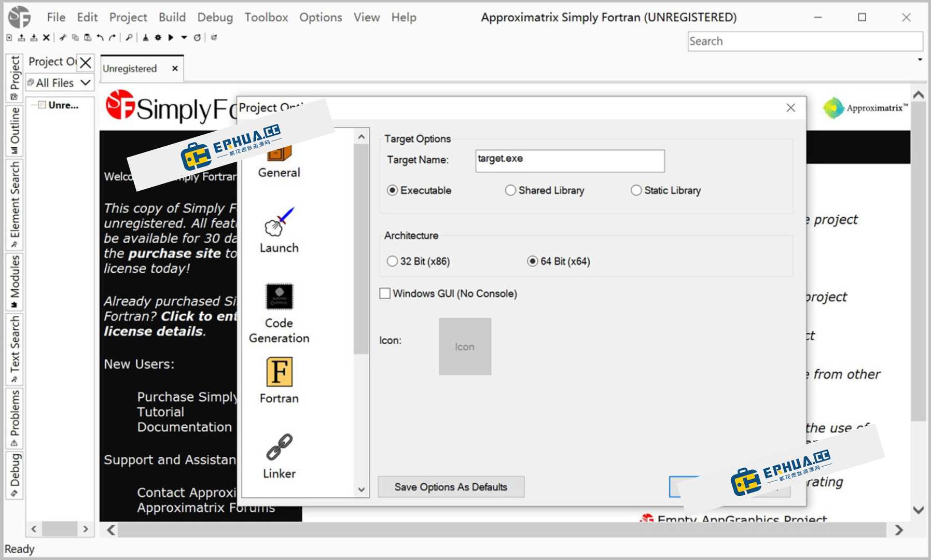Screen dimensions: 931x560
Task: Open the Text Search side tab
Action: tap(14, 349)
